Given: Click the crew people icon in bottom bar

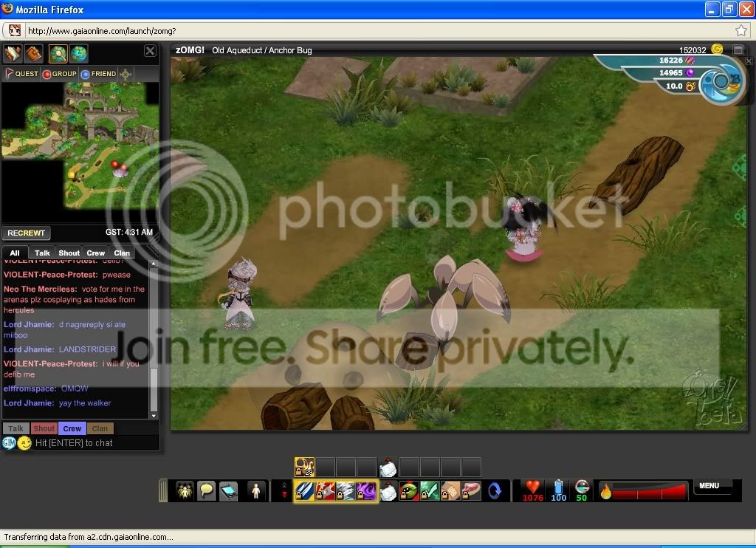Looking at the screenshot, I should tap(185, 491).
